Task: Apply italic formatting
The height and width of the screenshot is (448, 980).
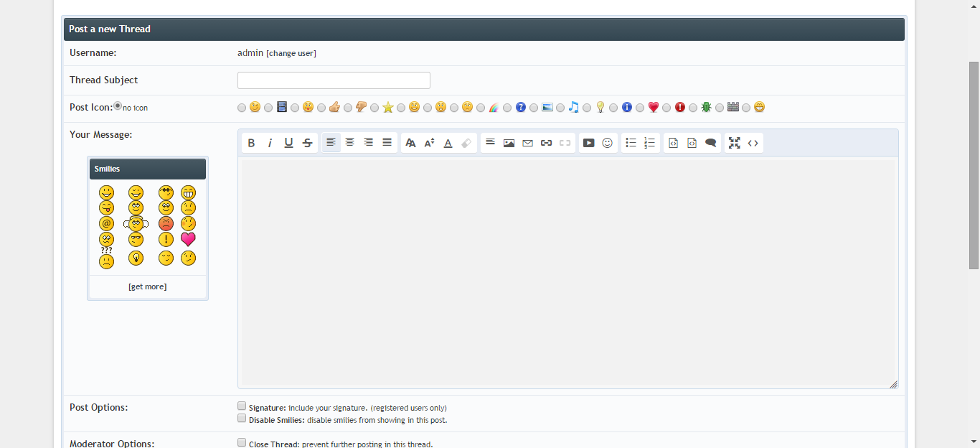Action: 270,143
